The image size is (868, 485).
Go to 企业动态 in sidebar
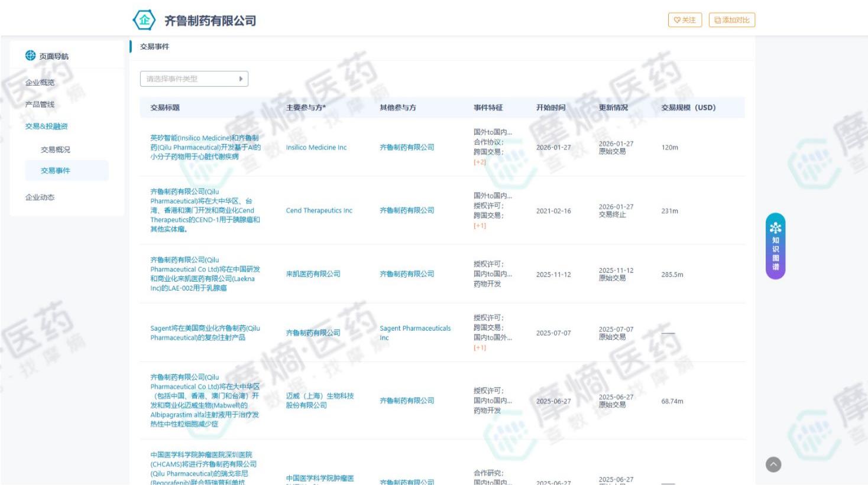(40, 197)
